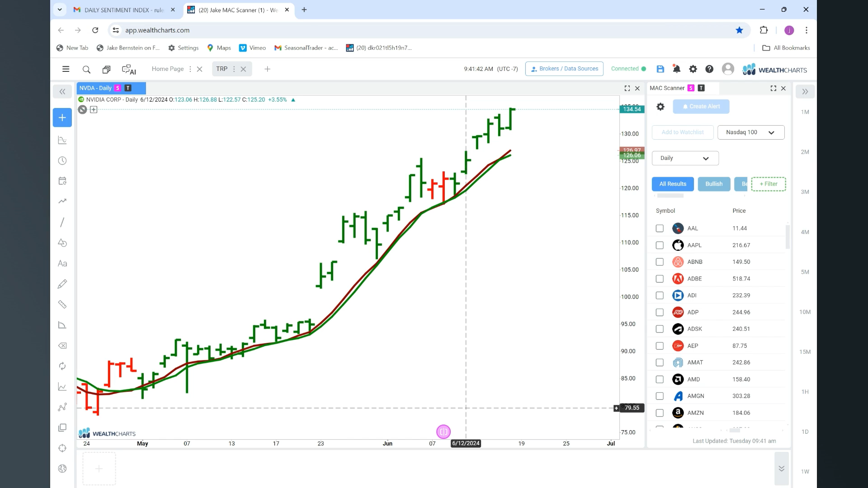Check the AMD symbol checkbox
868x488 pixels.
tap(660, 380)
